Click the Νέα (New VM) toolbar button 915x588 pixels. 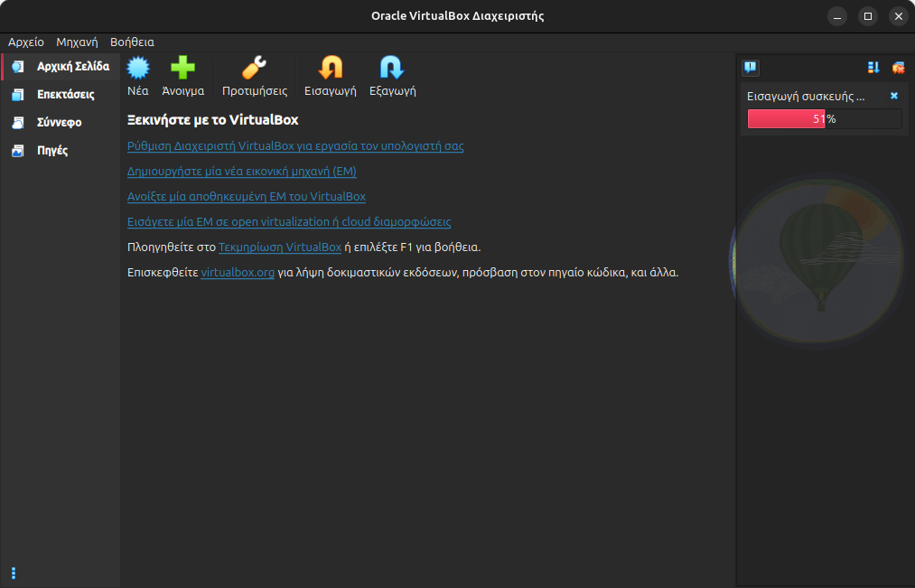click(x=138, y=77)
